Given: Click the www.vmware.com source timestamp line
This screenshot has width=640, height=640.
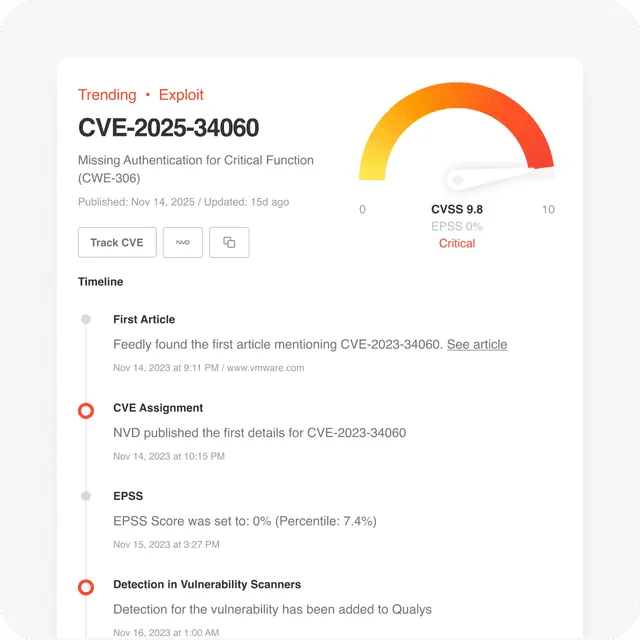Looking at the screenshot, I should [209, 368].
